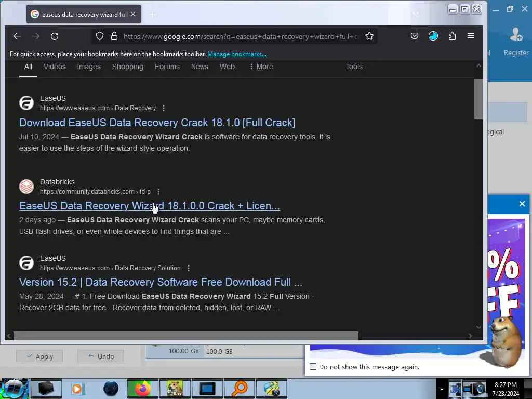Open the media player taskbar icon
The width and height of the screenshot is (532, 399).
77,389
